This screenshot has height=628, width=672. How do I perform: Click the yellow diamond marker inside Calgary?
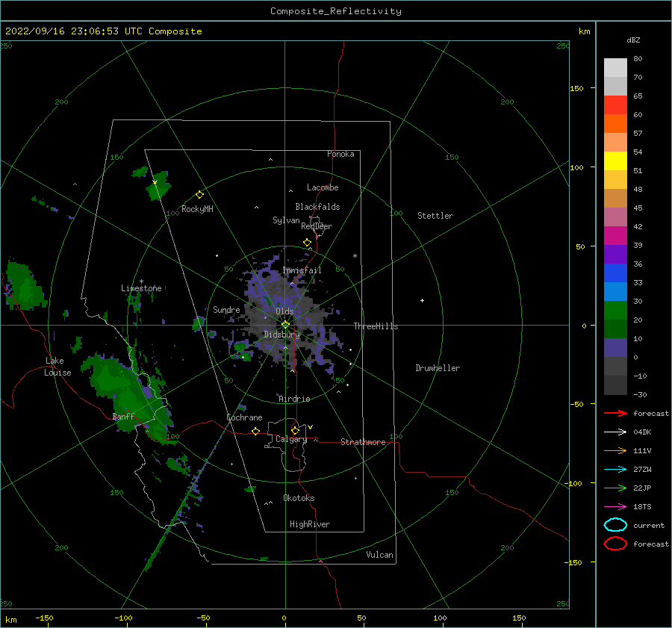(295, 430)
